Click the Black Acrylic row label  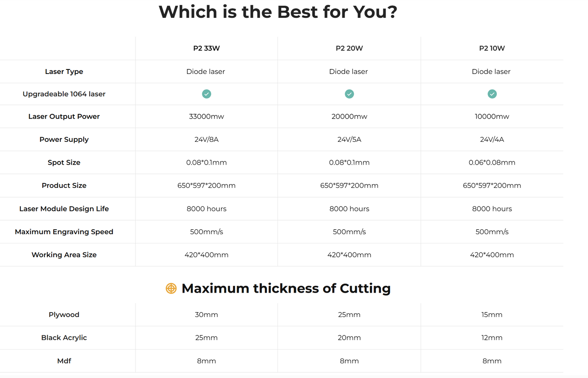pos(64,338)
